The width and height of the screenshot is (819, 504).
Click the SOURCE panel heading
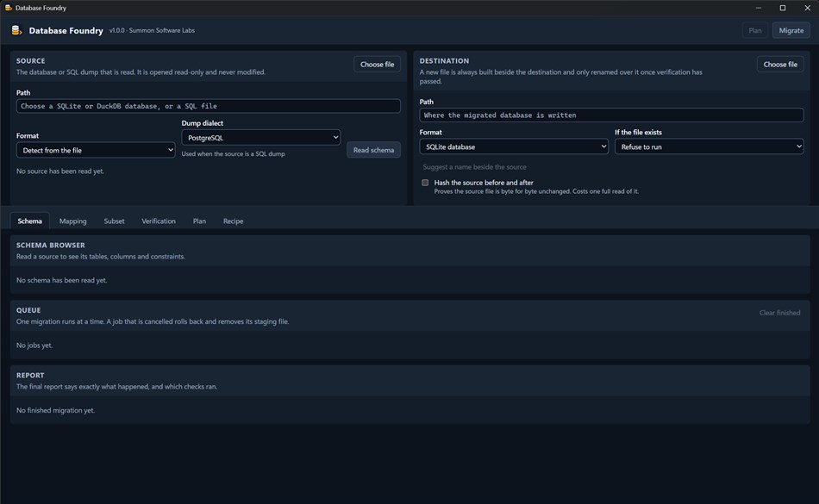(31, 61)
